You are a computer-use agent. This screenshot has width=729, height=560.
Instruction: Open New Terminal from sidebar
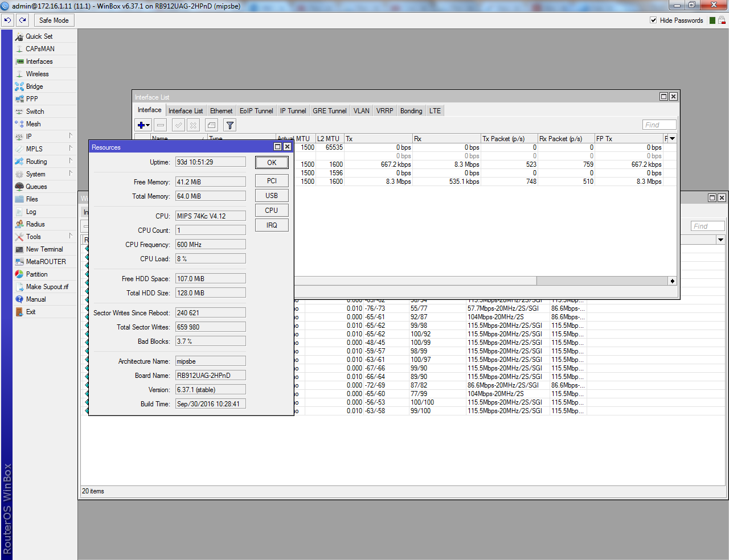pos(44,249)
